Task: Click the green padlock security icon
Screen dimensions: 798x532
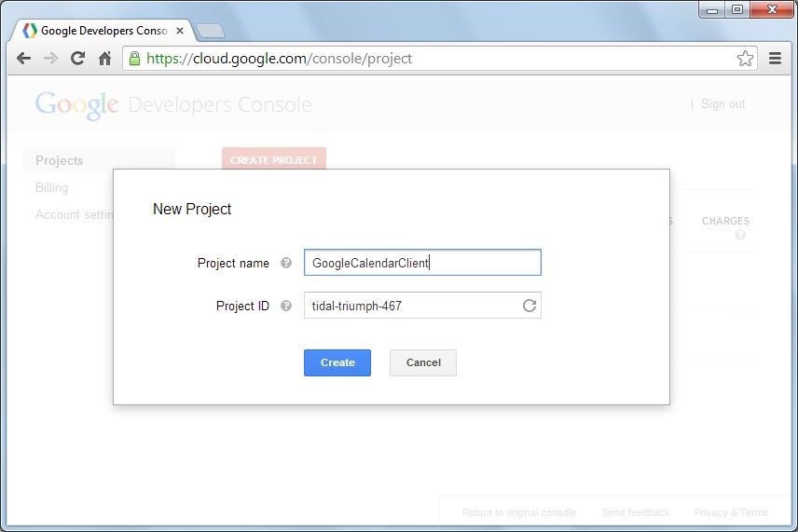Action: (x=134, y=59)
